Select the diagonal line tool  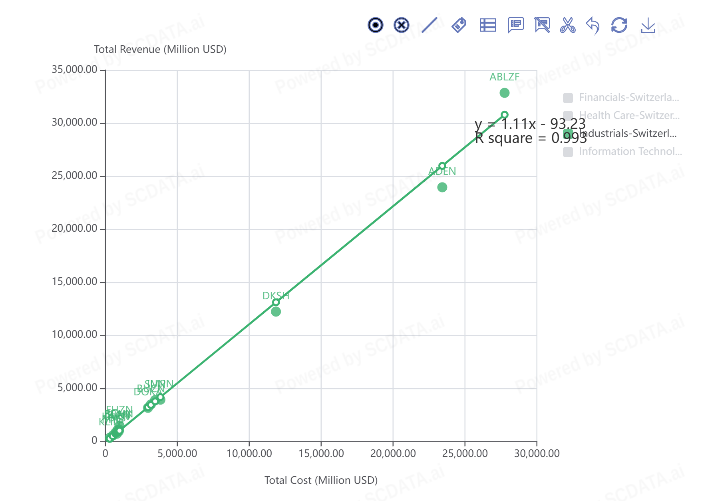tap(430, 25)
